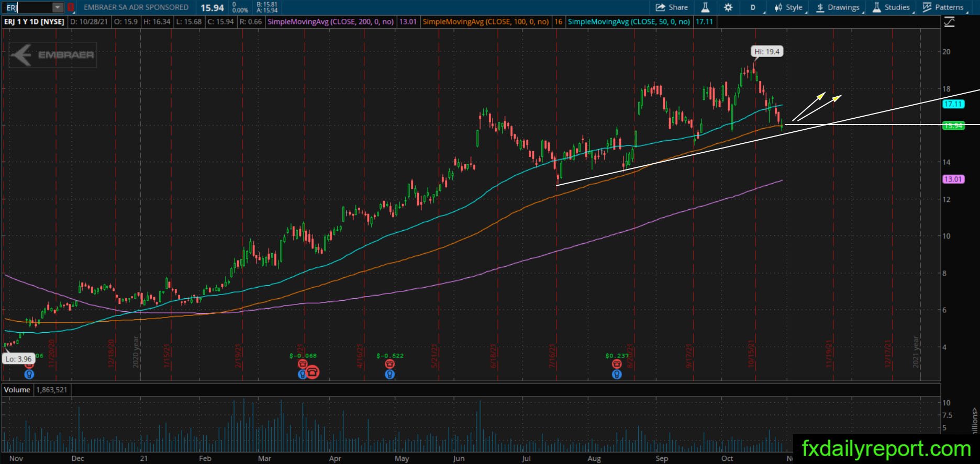Click the Style candlestick icon
The height and width of the screenshot is (464, 980).
point(778,7)
